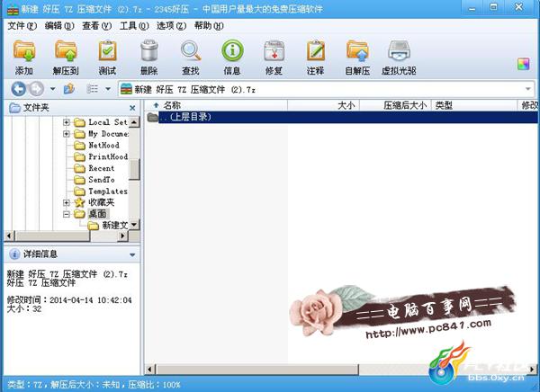The height and width of the screenshot is (392, 540).
Task: Expand the address bar path dropdown
Action: coord(528,89)
